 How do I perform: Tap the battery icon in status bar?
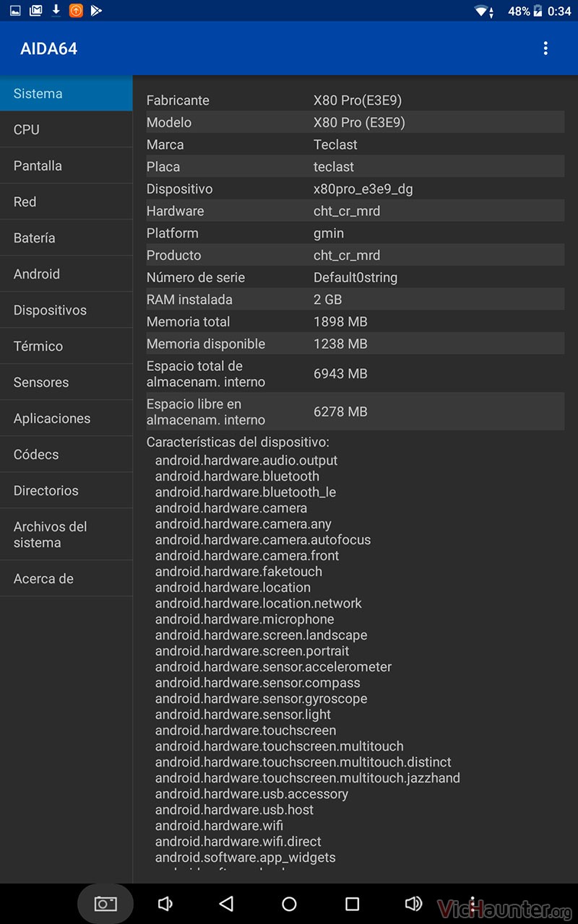538,11
